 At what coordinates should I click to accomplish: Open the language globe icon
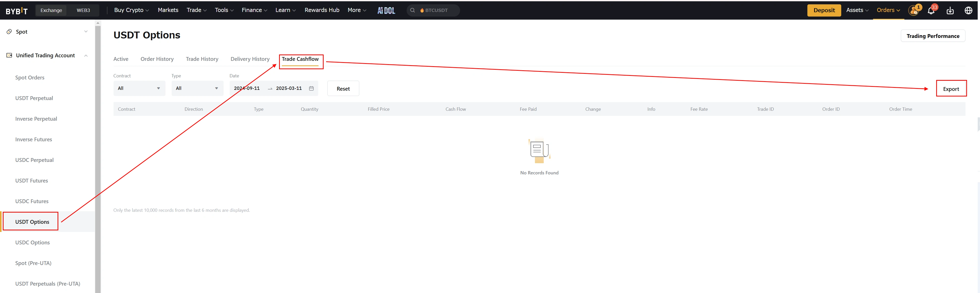point(968,10)
